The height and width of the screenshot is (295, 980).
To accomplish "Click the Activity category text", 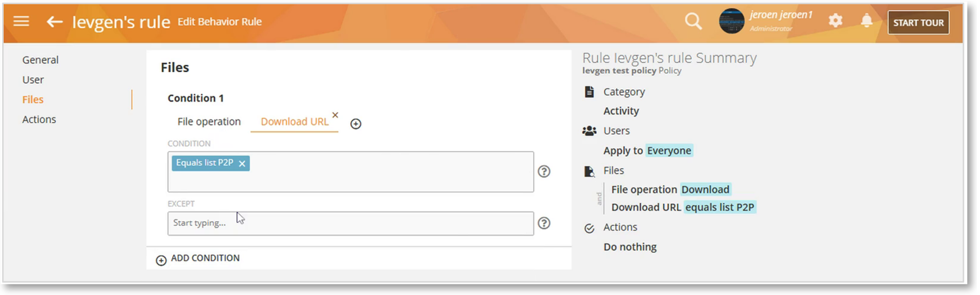I will [x=621, y=111].
